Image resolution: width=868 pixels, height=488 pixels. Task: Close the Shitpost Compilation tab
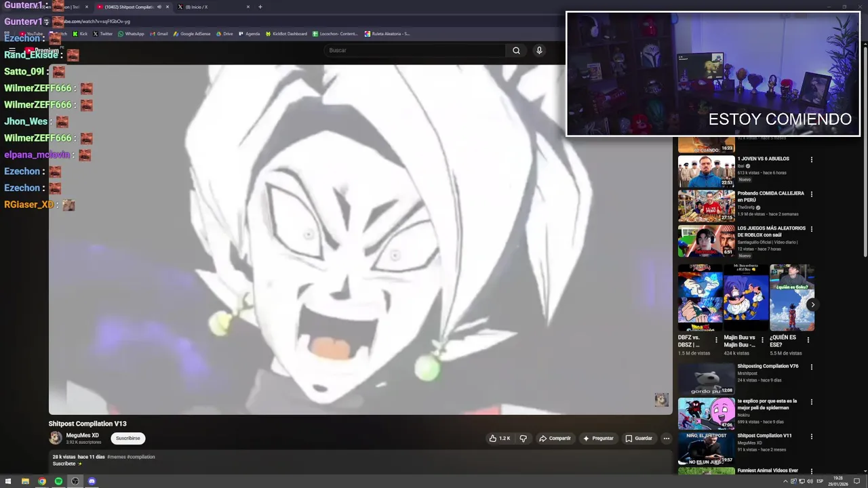pyautogui.click(x=167, y=7)
